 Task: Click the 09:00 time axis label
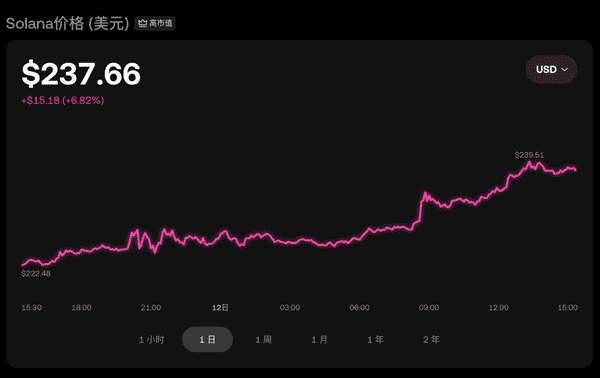click(429, 308)
